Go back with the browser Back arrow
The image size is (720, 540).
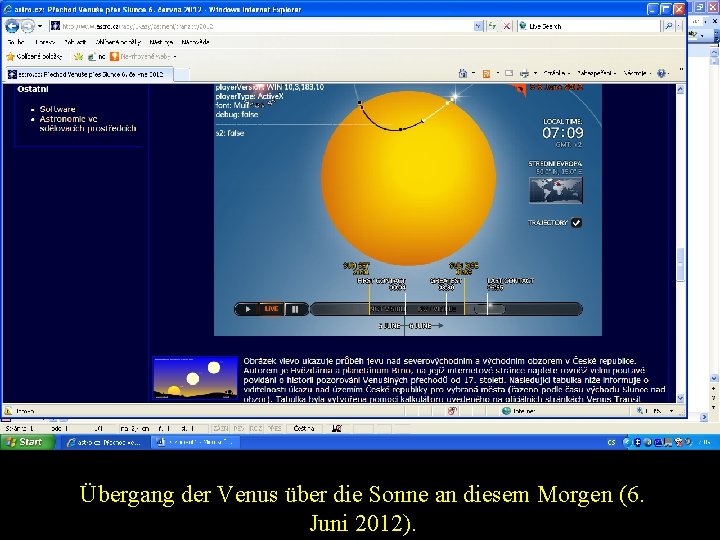[x=12, y=26]
